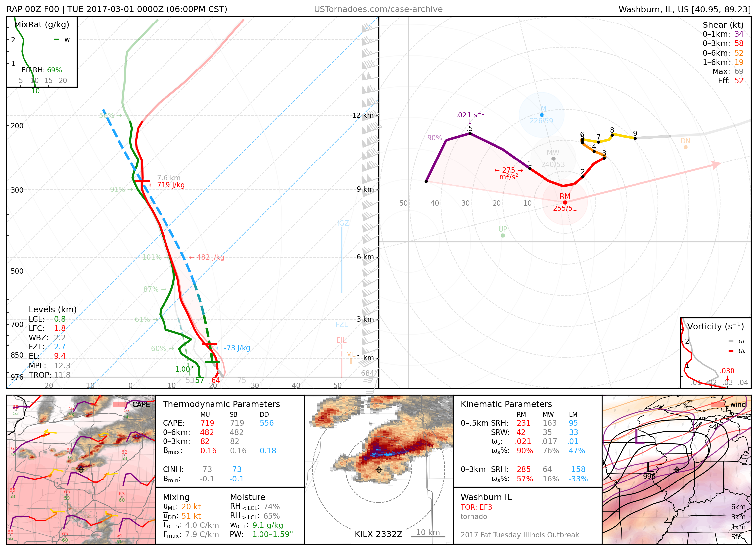Click the 0–3km SRH LM value -158
This screenshot has width=756, height=549.
578,469
